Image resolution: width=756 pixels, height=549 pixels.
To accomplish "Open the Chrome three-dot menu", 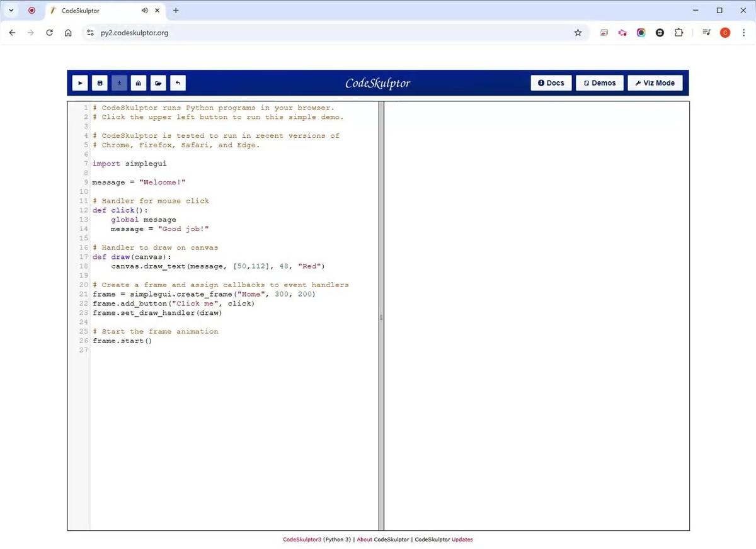I will point(743,33).
